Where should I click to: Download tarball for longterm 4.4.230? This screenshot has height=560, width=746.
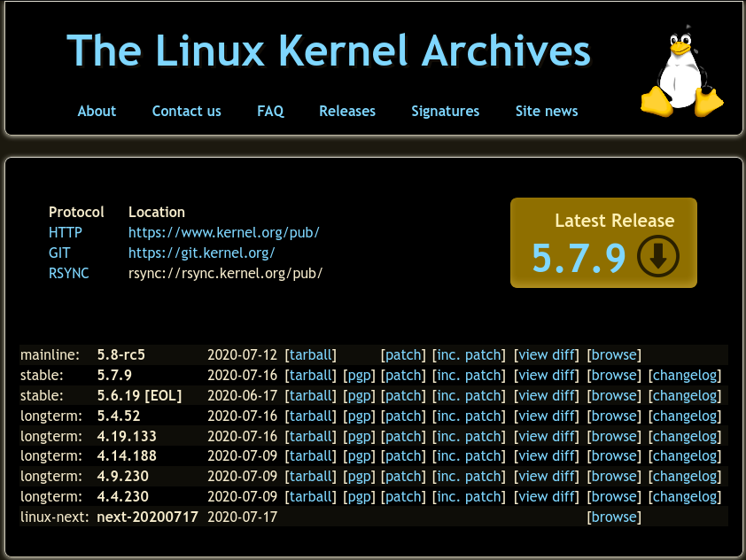311,497
